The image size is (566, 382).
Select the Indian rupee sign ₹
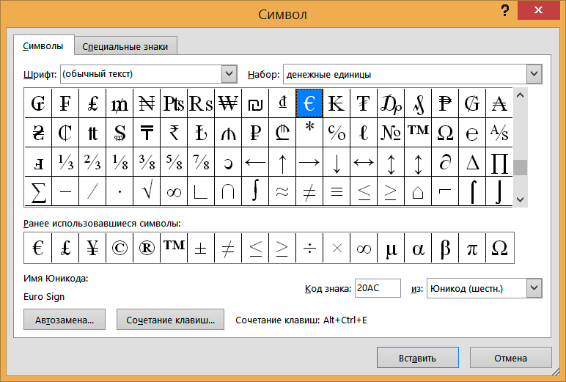[174, 133]
